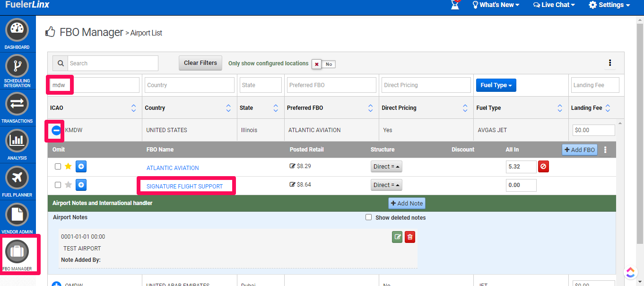
Task: Click the Search input field
Action: [113, 63]
